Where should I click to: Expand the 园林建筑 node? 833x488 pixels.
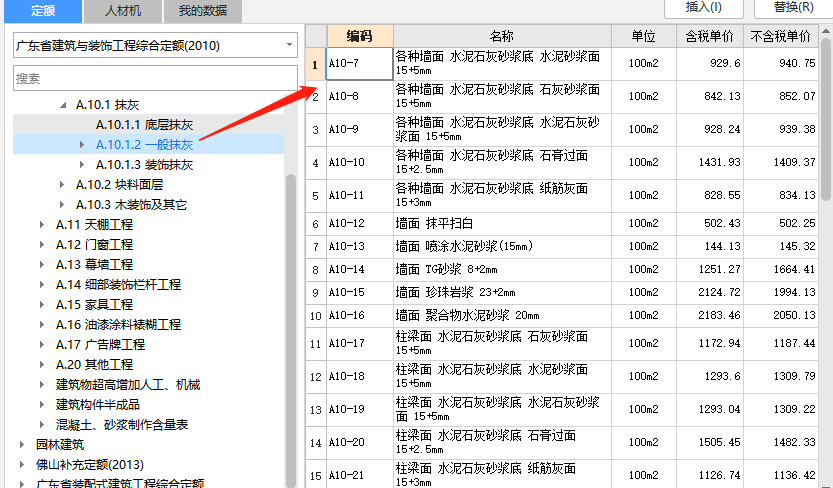[x=22, y=444]
